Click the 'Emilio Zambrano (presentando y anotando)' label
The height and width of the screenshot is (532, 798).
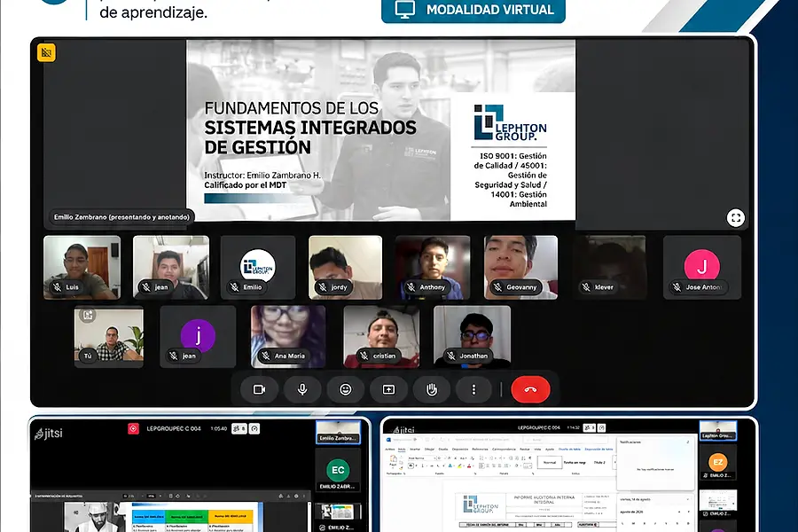[x=121, y=217]
